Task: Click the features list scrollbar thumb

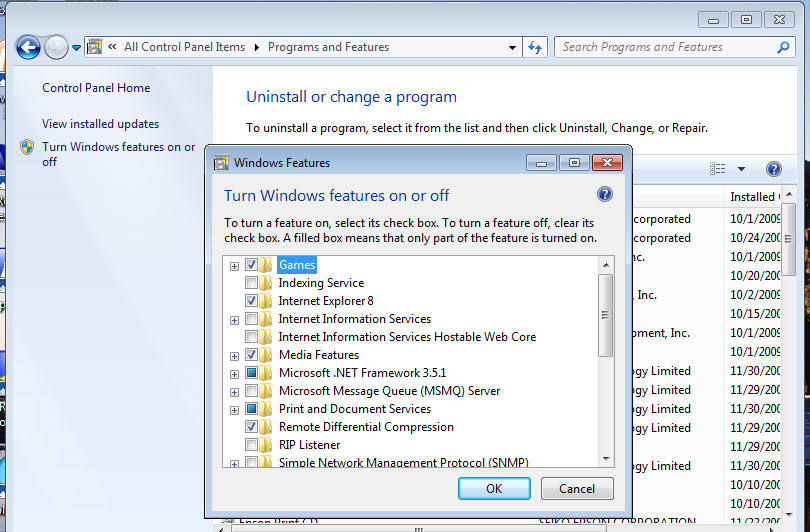Action: pyautogui.click(x=605, y=315)
